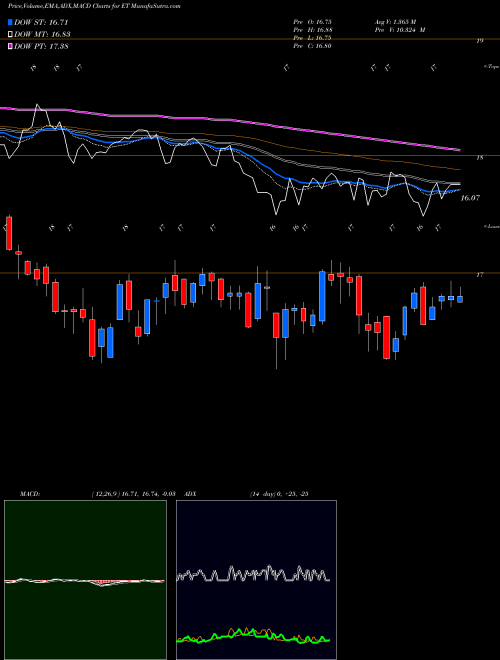Click the last blue candlestick on the right
Screen dimensions: 500x660
[x=460, y=299]
